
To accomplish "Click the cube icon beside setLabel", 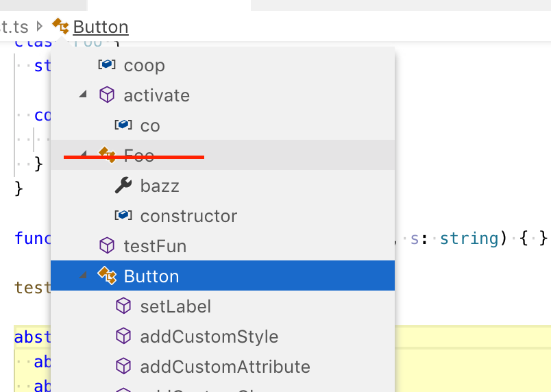I will [123, 306].
